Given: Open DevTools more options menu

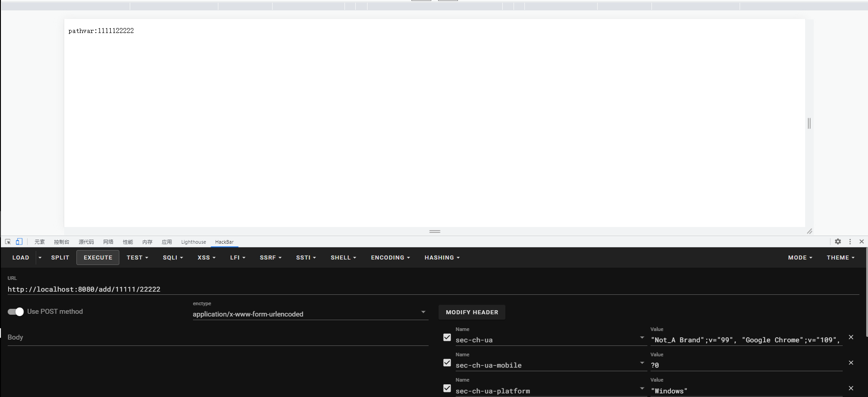Looking at the screenshot, I should (x=850, y=242).
